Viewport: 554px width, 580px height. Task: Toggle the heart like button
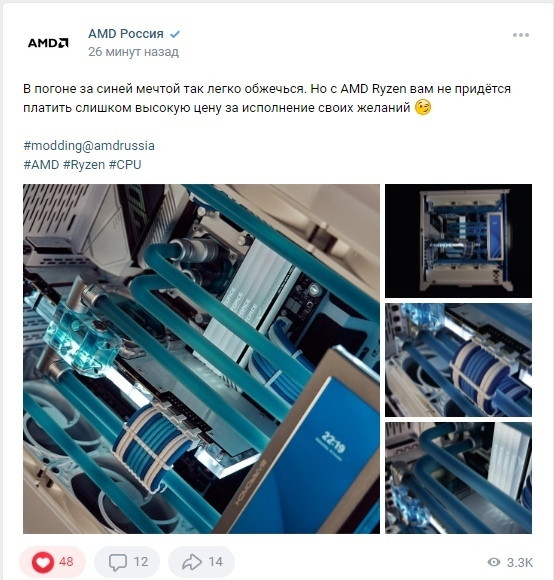point(43,562)
